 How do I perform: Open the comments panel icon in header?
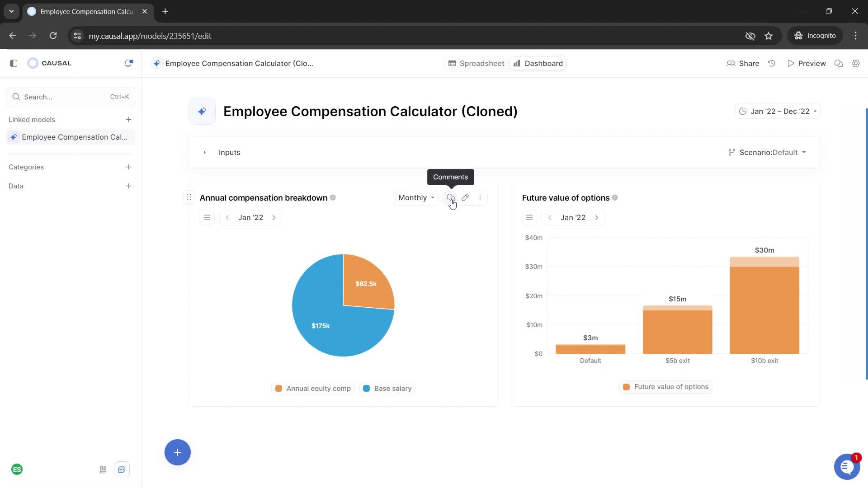click(839, 63)
